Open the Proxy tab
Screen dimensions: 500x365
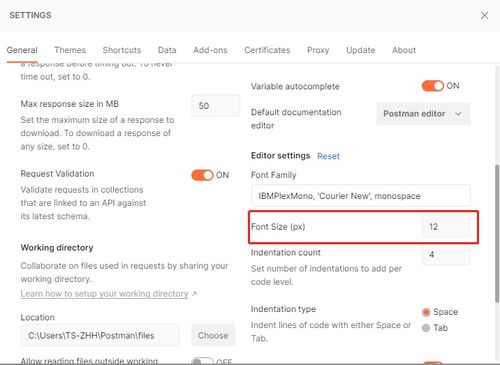tap(318, 50)
